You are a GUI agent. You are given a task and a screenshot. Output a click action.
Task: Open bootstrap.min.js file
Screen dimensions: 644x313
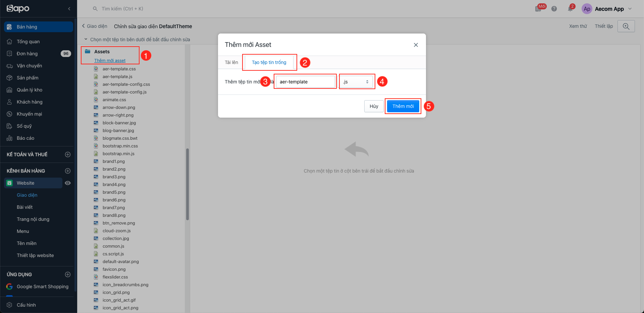pyautogui.click(x=118, y=153)
